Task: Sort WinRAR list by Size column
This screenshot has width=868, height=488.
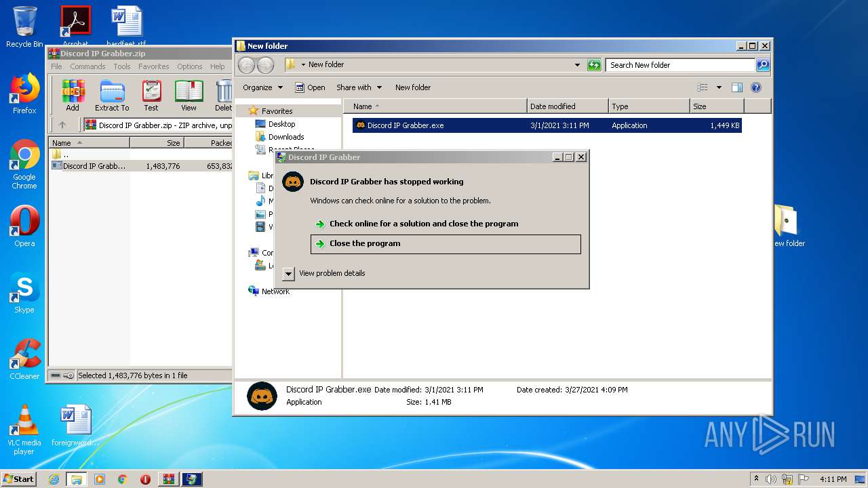Action: (157, 143)
